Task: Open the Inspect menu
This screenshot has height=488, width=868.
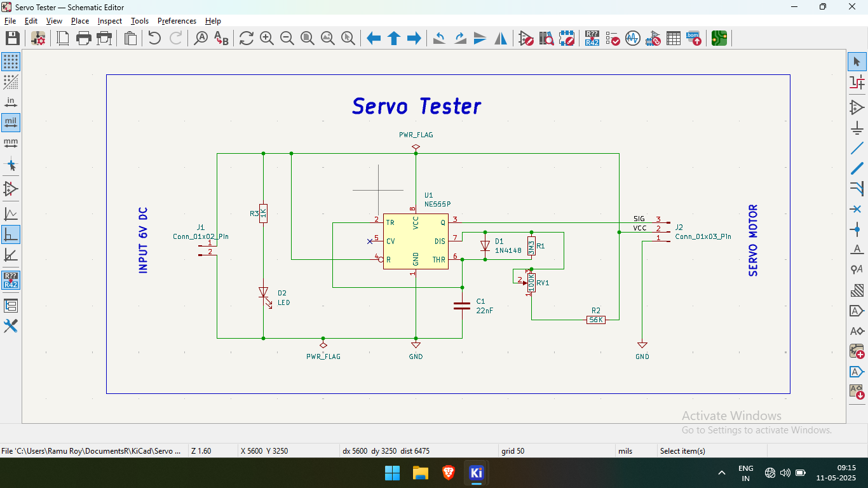Action: [x=109, y=21]
